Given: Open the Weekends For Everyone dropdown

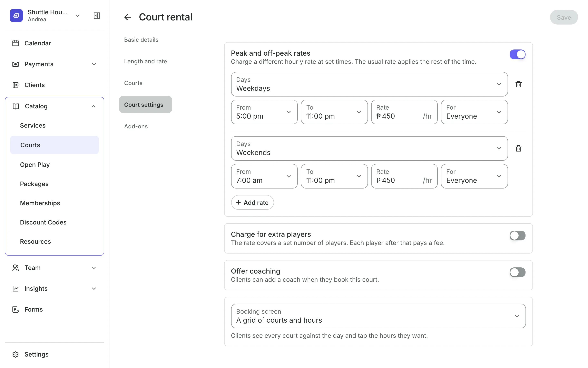Looking at the screenshot, I should pos(474,176).
